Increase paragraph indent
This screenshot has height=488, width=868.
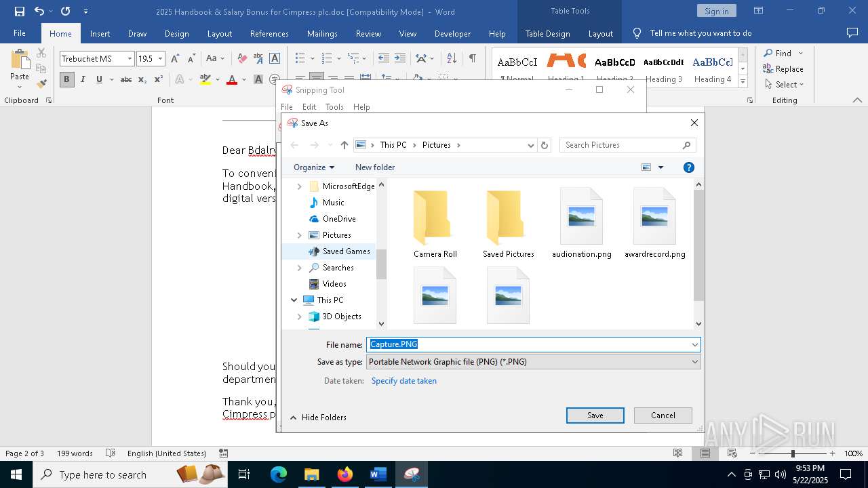point(400,59)
